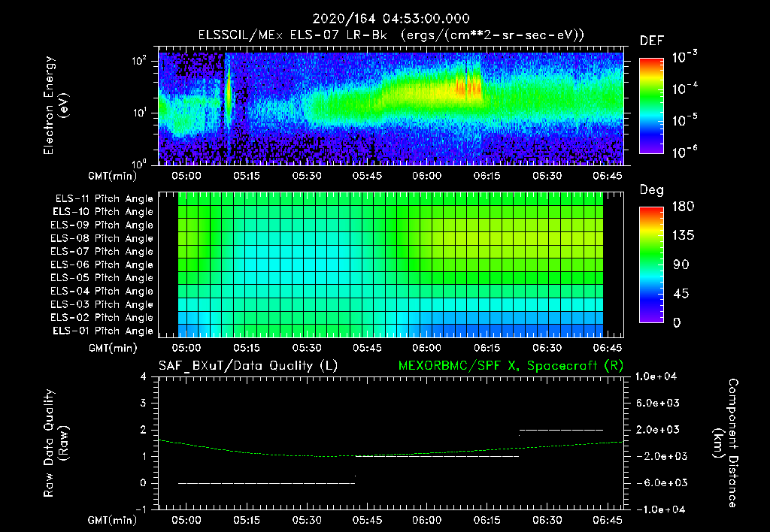Click the ELS-09 Pitch Angle row label
The image size is (770, 532).
pos(102,225)
